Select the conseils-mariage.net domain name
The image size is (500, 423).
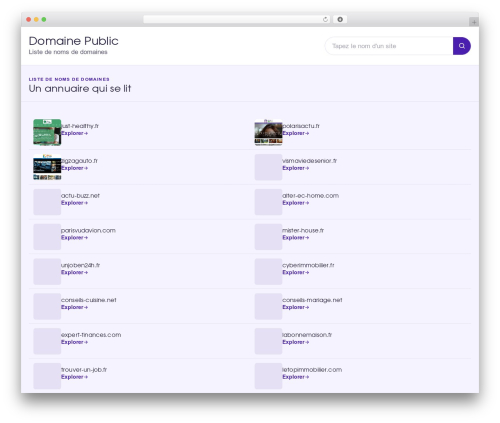pyautogui.click(x=312, y=300)
